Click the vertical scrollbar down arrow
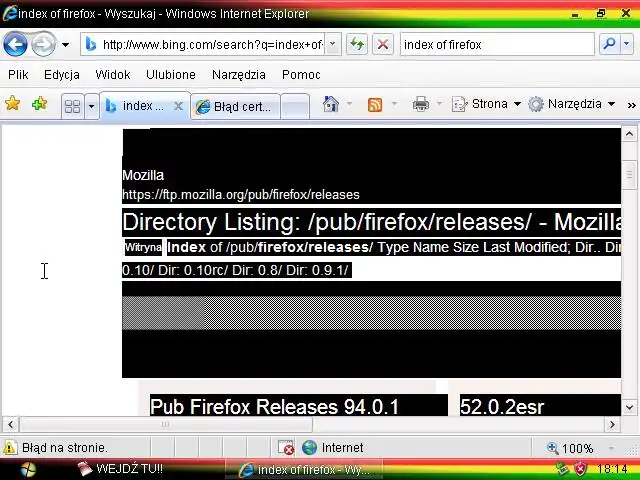Viewport: 640px width, 480px height. point(629,407)
